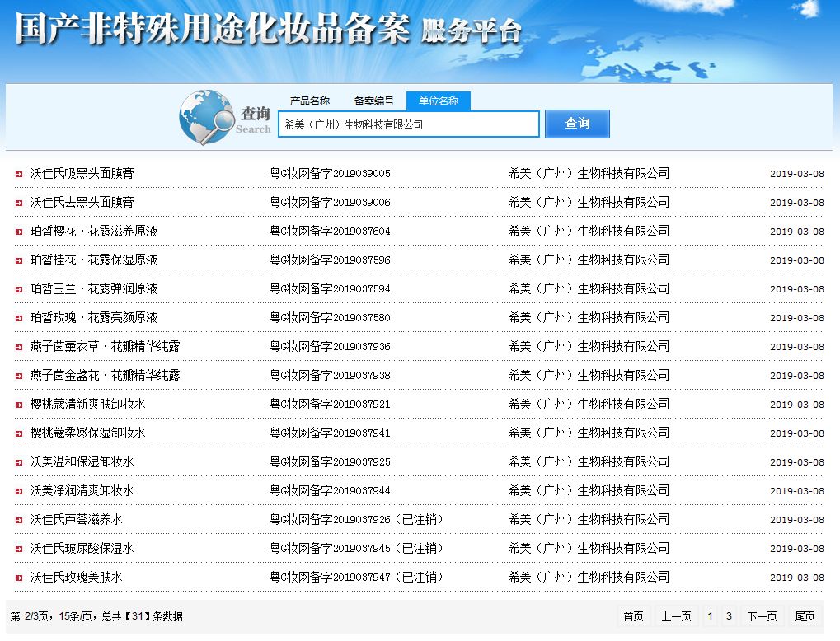Image resolution: width=840 pixels, height=641 pixels.
Task: Go to 上一页 previous page
Action: point(676,616)
